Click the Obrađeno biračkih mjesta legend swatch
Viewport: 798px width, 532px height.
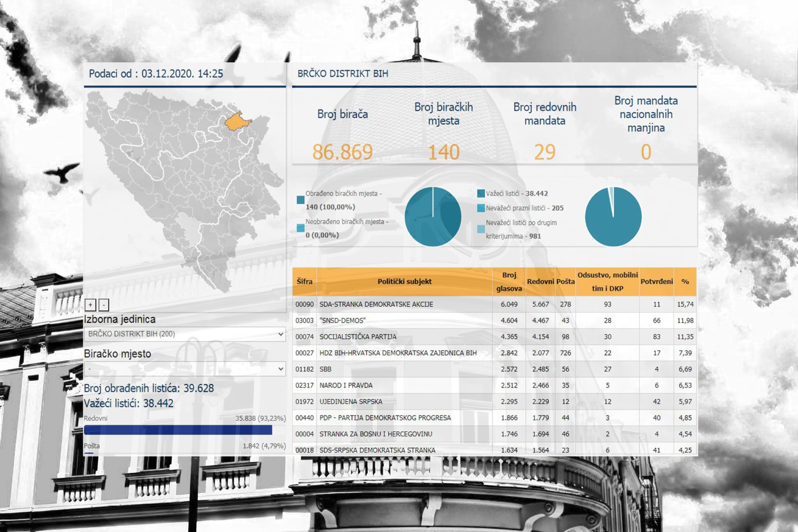pos(300,200)
